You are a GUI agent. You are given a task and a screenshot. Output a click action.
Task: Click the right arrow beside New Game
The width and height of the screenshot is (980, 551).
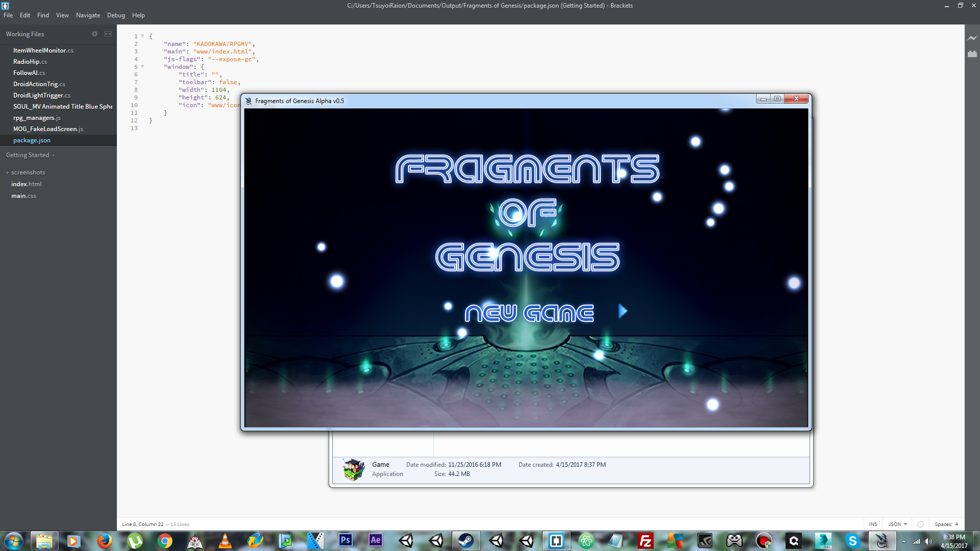(x=622, y=311)
